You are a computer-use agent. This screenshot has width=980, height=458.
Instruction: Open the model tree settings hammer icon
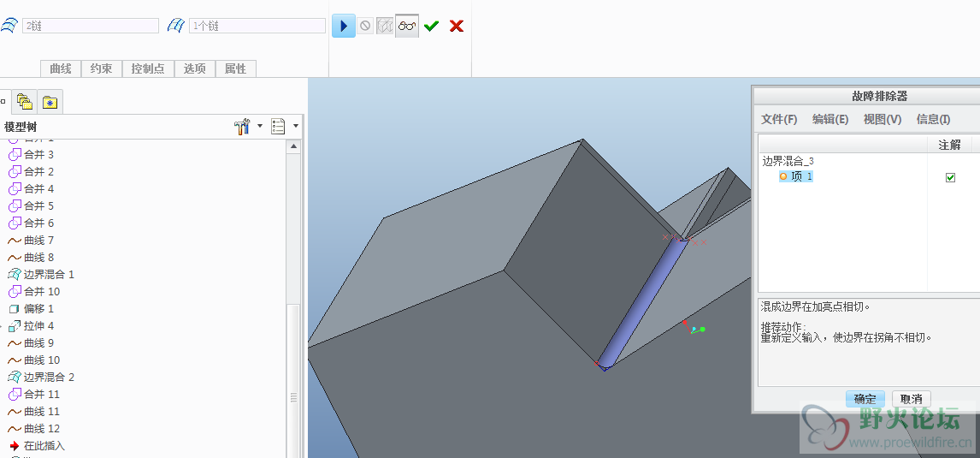tap(241, 127)
